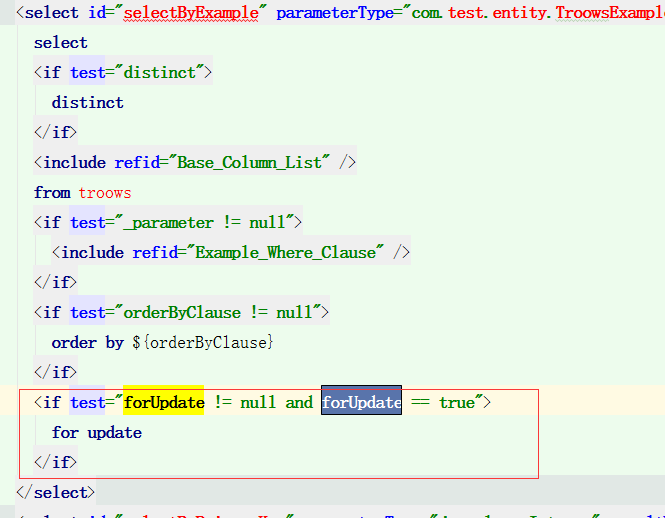Click the red troows table name
This screenshot has height=518, width=665.
[x=105, y=193]
